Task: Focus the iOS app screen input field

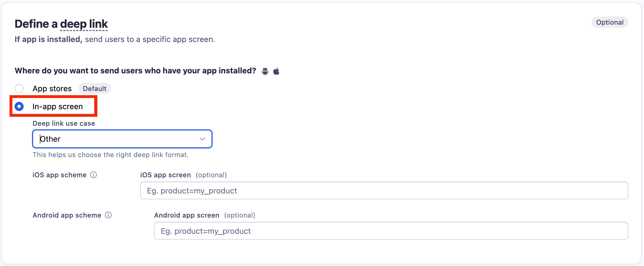Action: [x=384, y=191]
